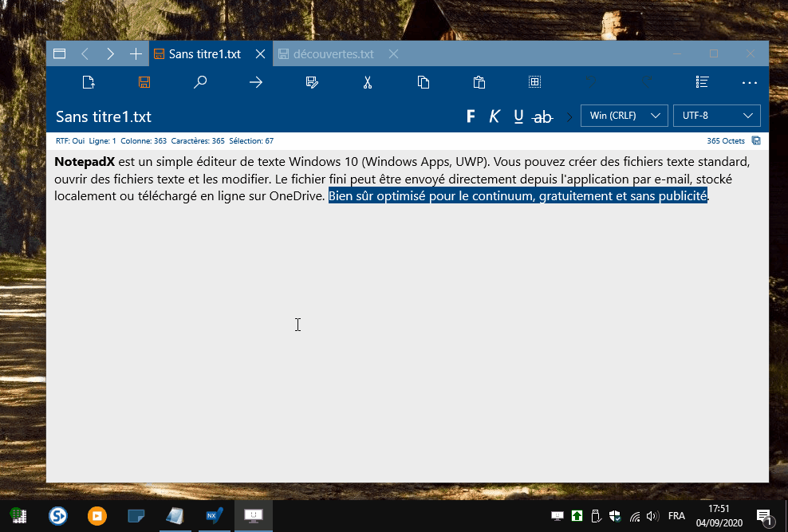Click RTF: Oui status entry

(x=70, y=141)
